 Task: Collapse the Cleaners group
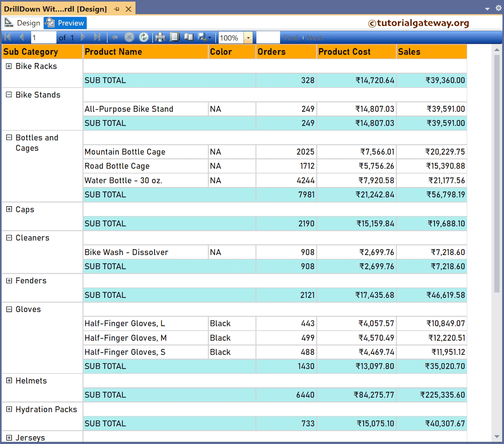9,238
